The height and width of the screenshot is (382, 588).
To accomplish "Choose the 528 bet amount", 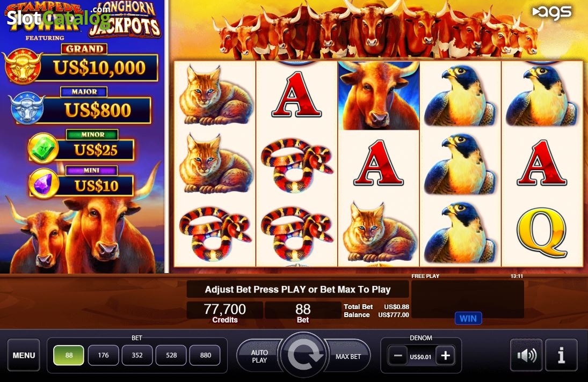I will point(171,355).
